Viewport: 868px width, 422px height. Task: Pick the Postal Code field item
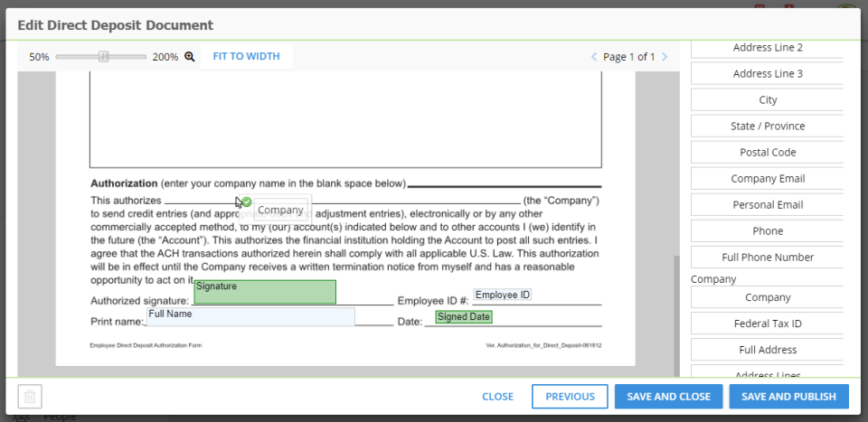[x=768, y=153]
